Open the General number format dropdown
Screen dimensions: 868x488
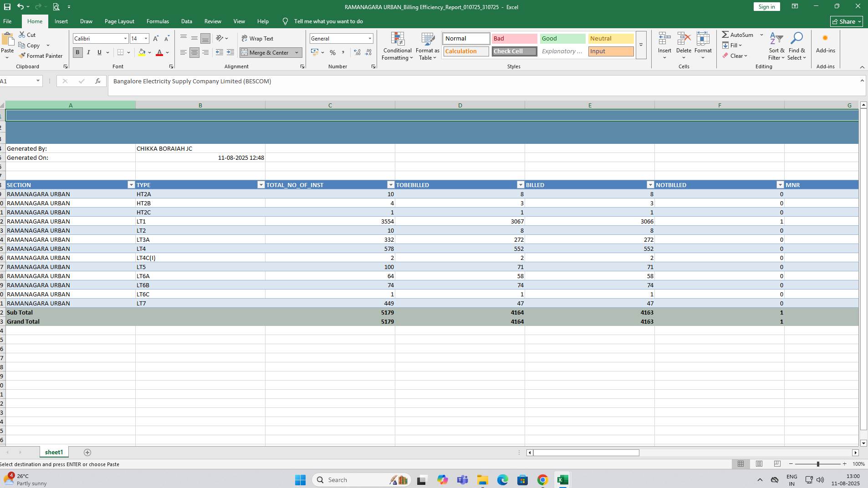click(370, 39)
